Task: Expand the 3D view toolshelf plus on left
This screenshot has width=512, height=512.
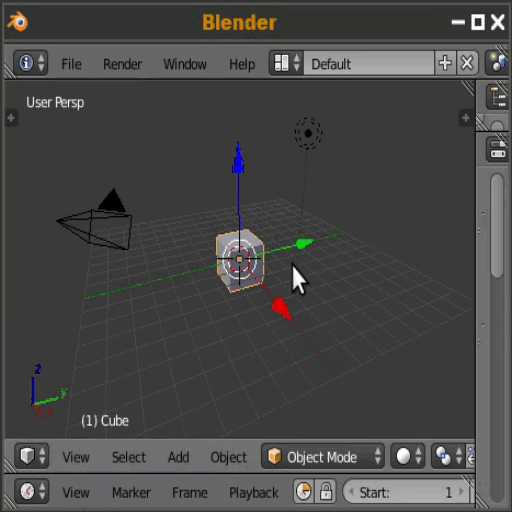Action: coord(11,118)
